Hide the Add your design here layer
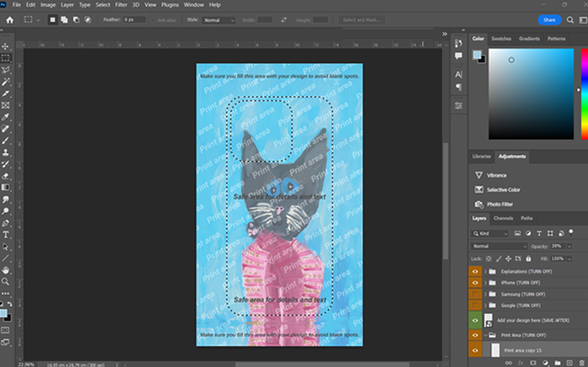Screen dimensions: 588x367 [x=475, y=320]
